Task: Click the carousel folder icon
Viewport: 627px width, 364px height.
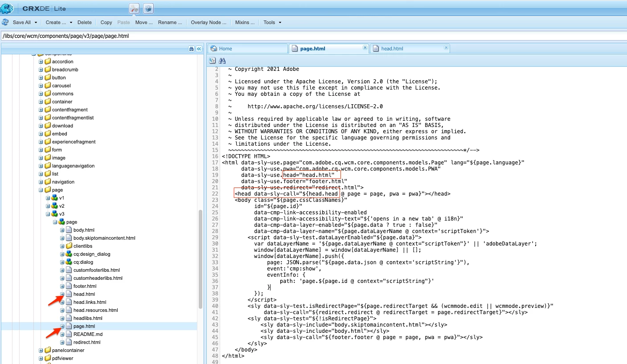Action: point(48,86)
